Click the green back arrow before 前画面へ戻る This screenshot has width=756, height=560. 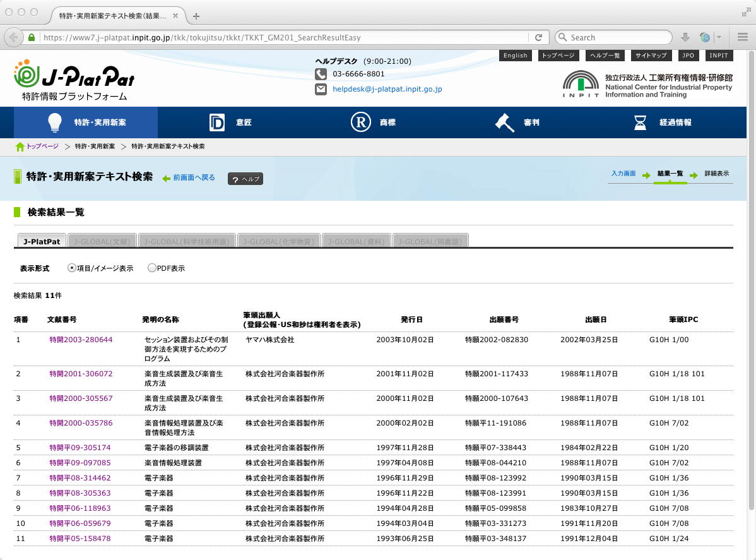[x=167, y=179]
